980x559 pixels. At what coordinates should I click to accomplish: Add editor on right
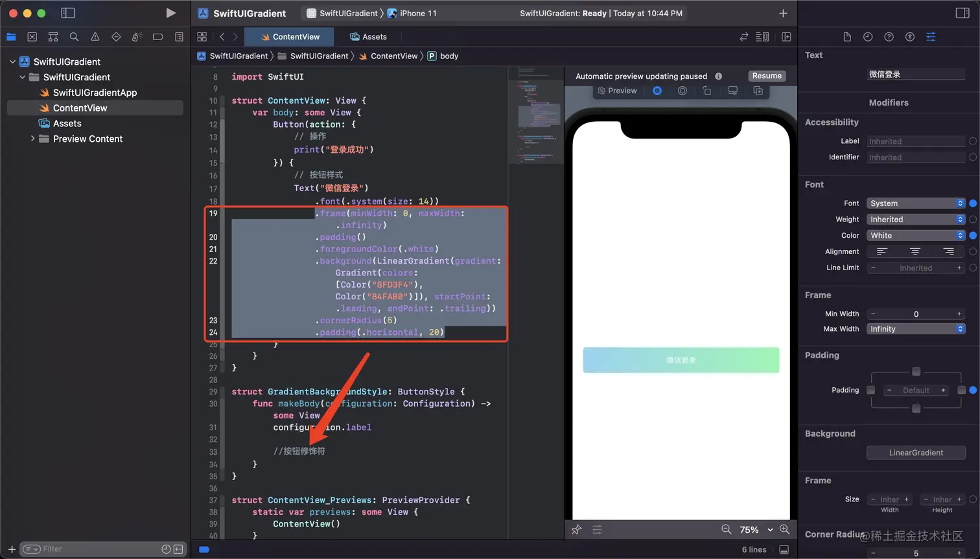click(786, 37)
